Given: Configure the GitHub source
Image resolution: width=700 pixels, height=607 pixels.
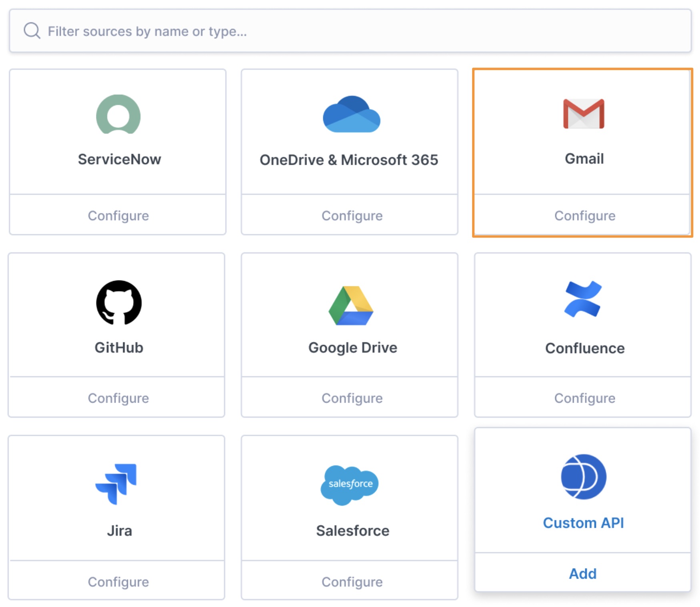Looking at the screenshot, I should tap(118, 398).
